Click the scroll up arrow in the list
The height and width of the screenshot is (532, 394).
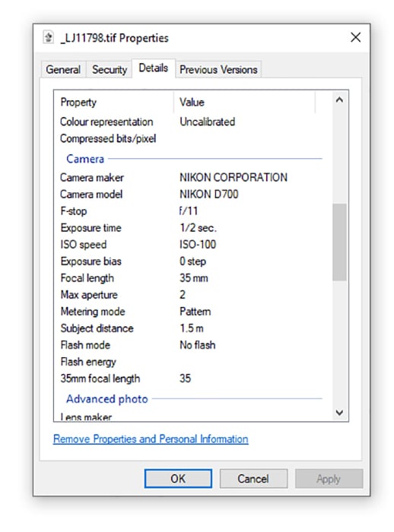point(339,100)
